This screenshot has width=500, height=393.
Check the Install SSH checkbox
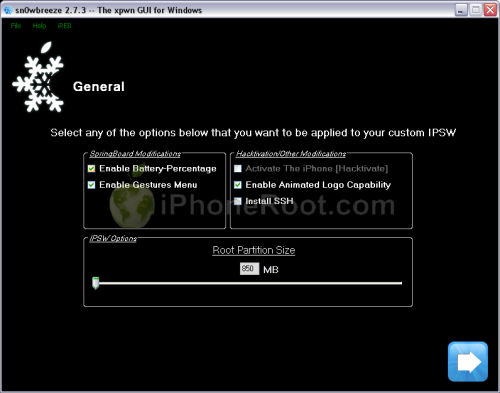coord(238,201)
